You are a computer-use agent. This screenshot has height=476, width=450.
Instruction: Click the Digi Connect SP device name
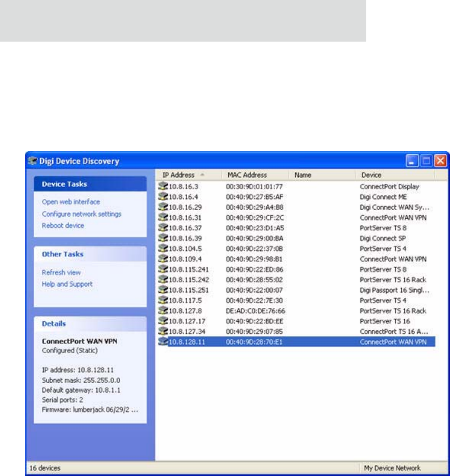(383, 239)
